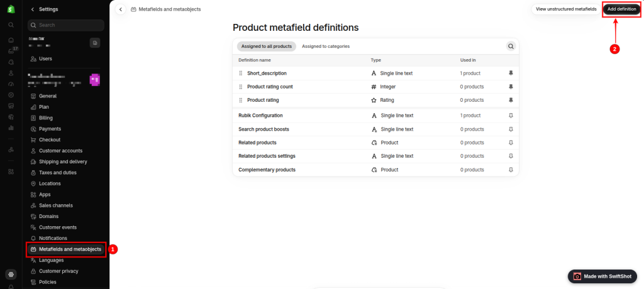Open the Rubik Configuration definition

coord(260,116)
